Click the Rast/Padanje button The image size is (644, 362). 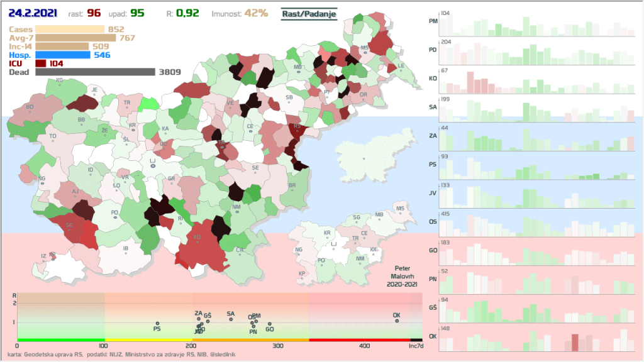pos(309,13)
